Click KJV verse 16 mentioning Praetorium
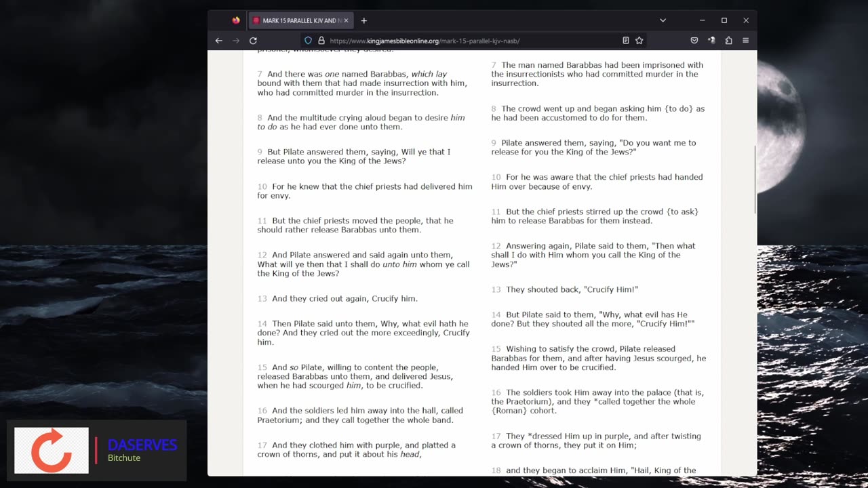 tap(360, 415)
